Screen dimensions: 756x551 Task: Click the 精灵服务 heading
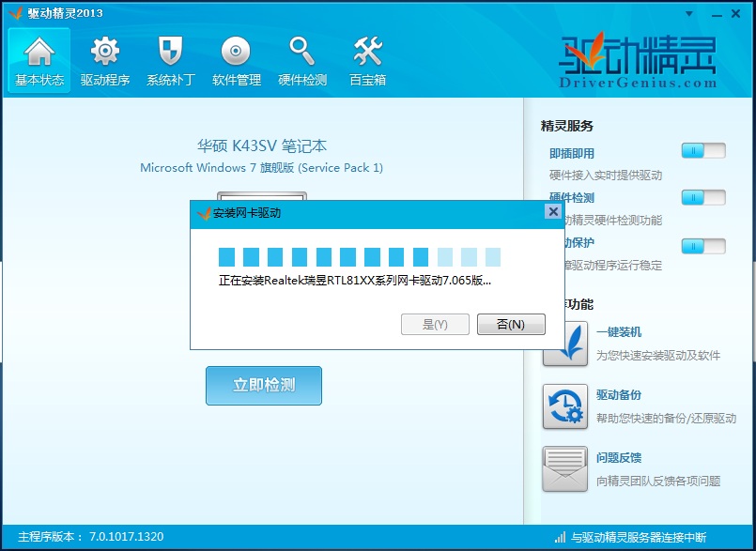(x=567, y=127)
